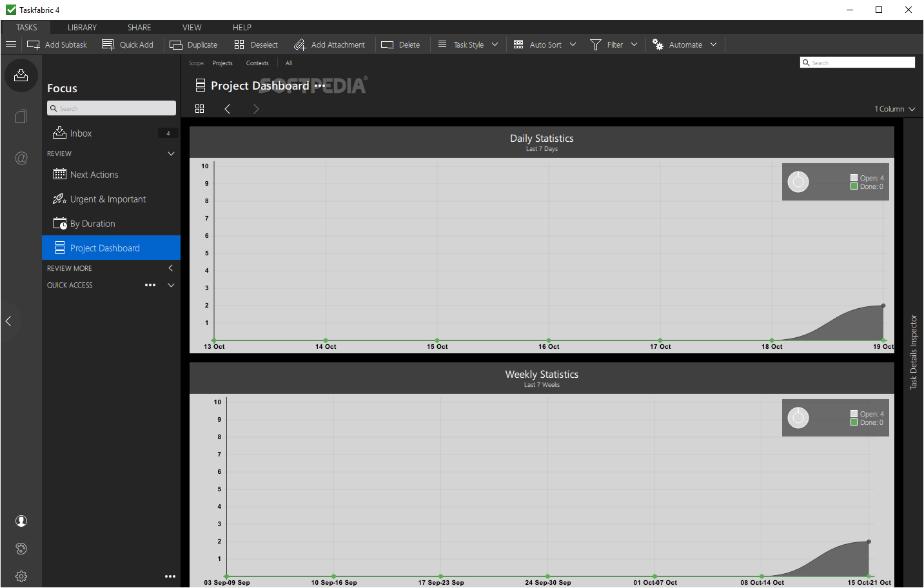Click the Inbox count badge 4

click(x=168, y=133)
